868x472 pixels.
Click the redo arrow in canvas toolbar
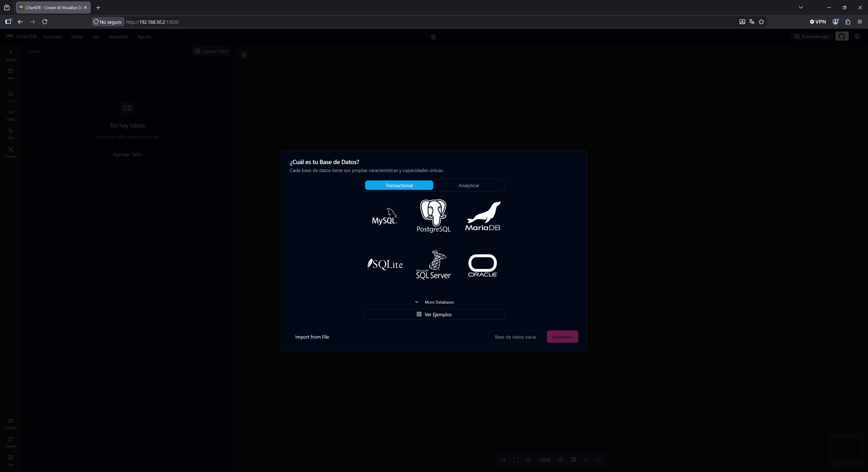click(x=598, y=460)
